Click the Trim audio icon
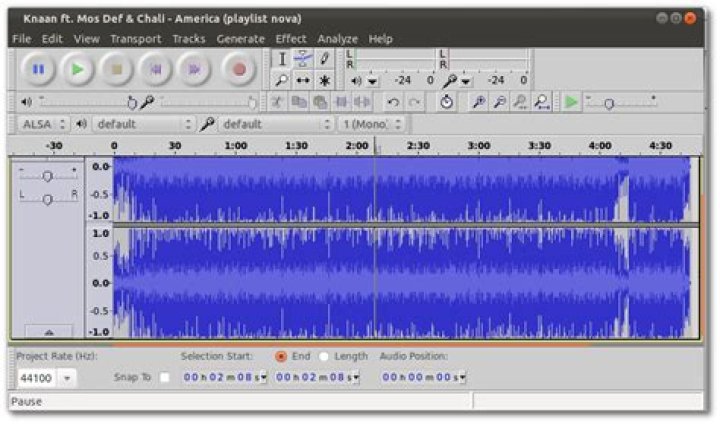 tap(341, 102)
